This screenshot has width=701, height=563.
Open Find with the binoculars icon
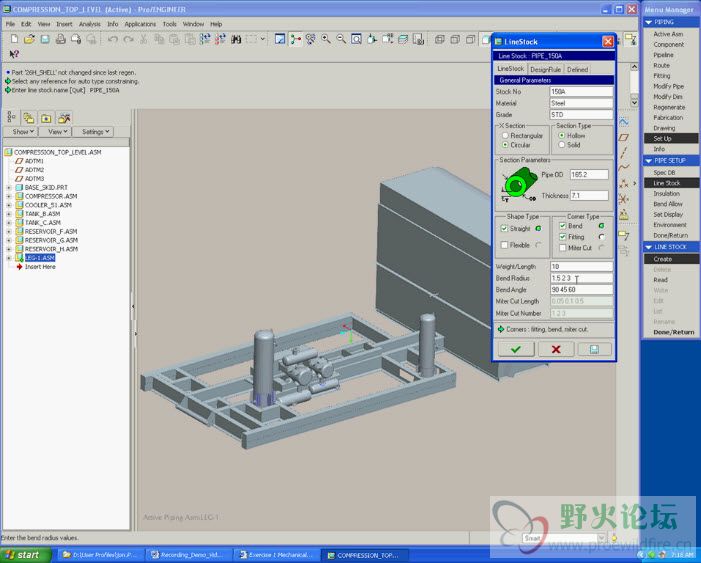click(236, 39)
